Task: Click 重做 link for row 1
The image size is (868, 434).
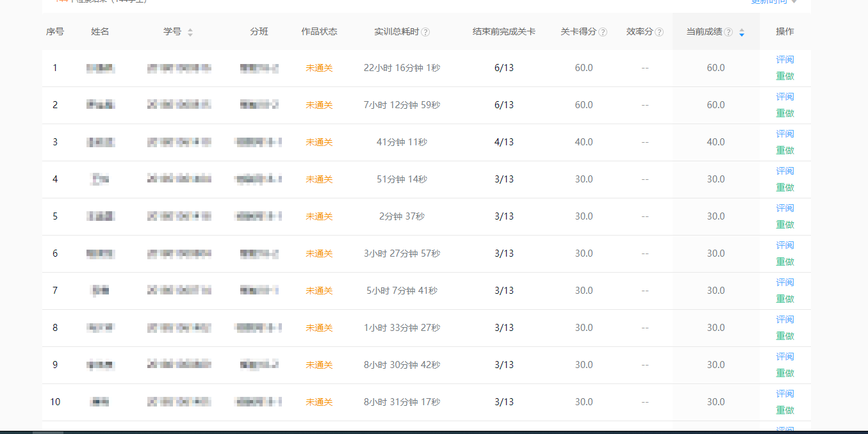Action: [x=785, y=76]
